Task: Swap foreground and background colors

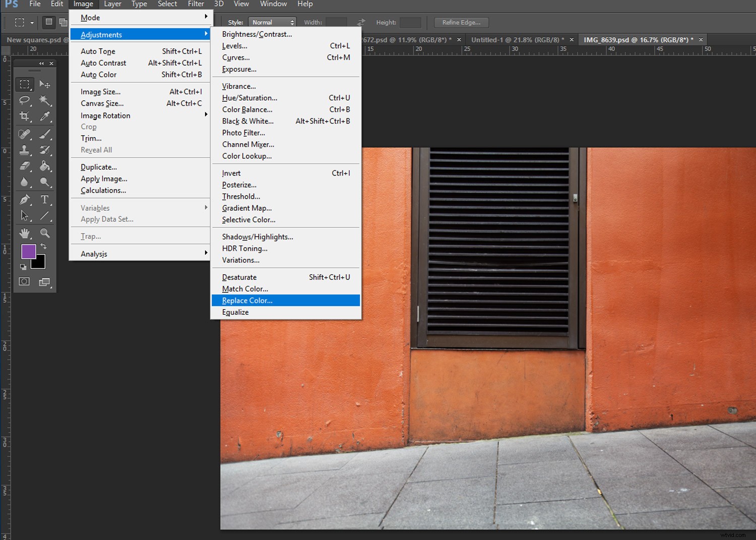Action: click(x=43, y=246)
